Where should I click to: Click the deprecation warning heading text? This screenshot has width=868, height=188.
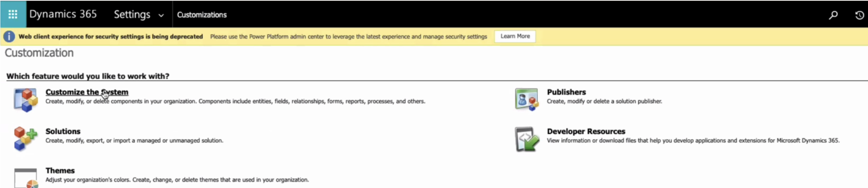coord(111,36)
